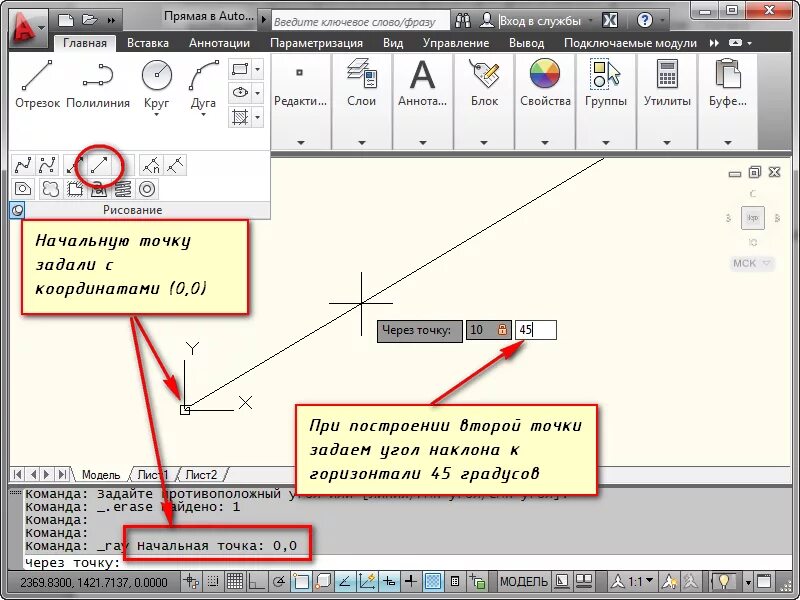Open the Блок panel icon
Viewport: 800px width, 600px height.
[x=484, y=74]
